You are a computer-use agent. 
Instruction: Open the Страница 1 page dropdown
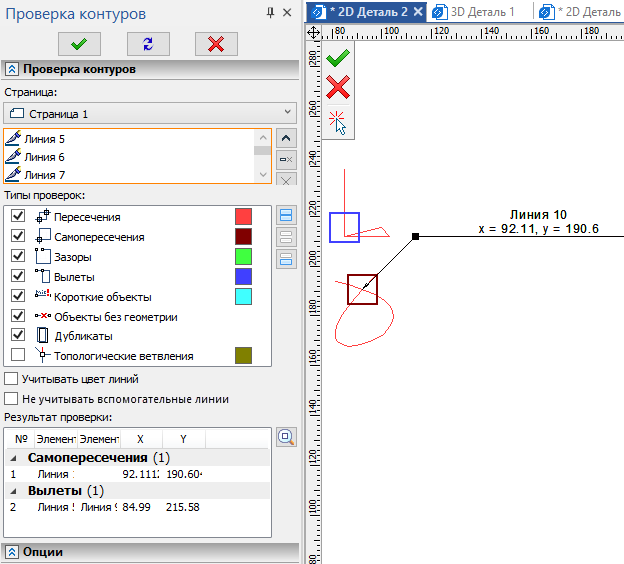pyautogui.click(x=149, y=113)
